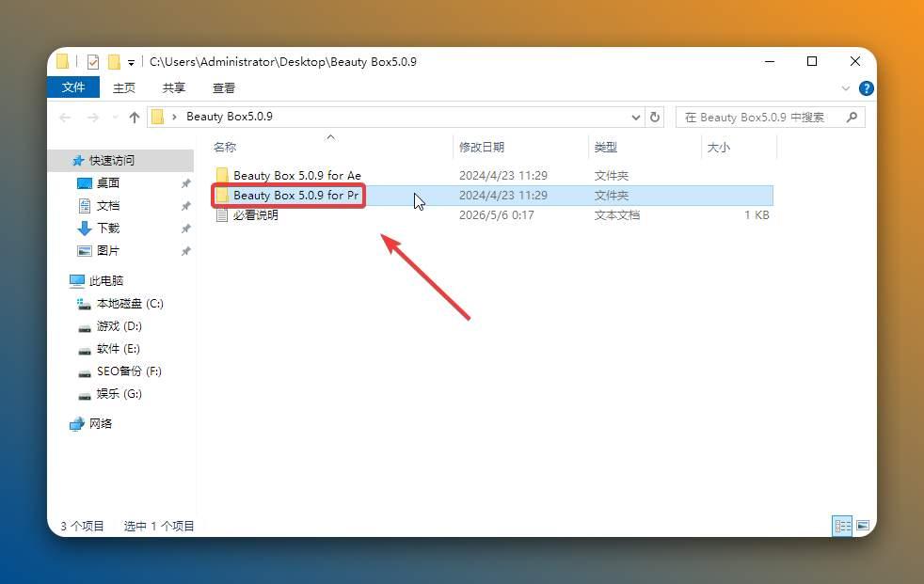Click the title bar folder icon
The height and width of the screenshot is (584, 924).
(x=62, y=61)
